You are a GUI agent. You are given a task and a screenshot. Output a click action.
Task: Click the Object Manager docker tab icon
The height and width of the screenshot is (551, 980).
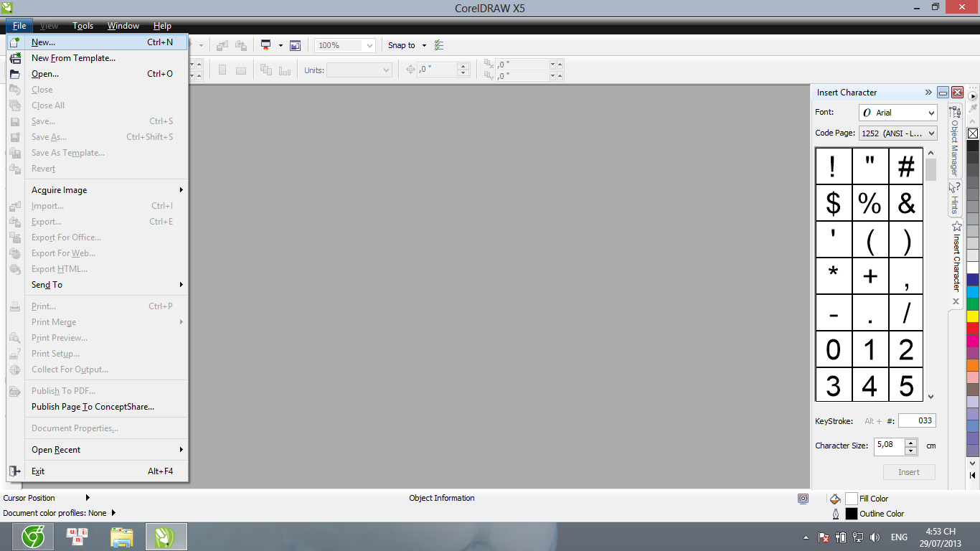pos(955,112)
